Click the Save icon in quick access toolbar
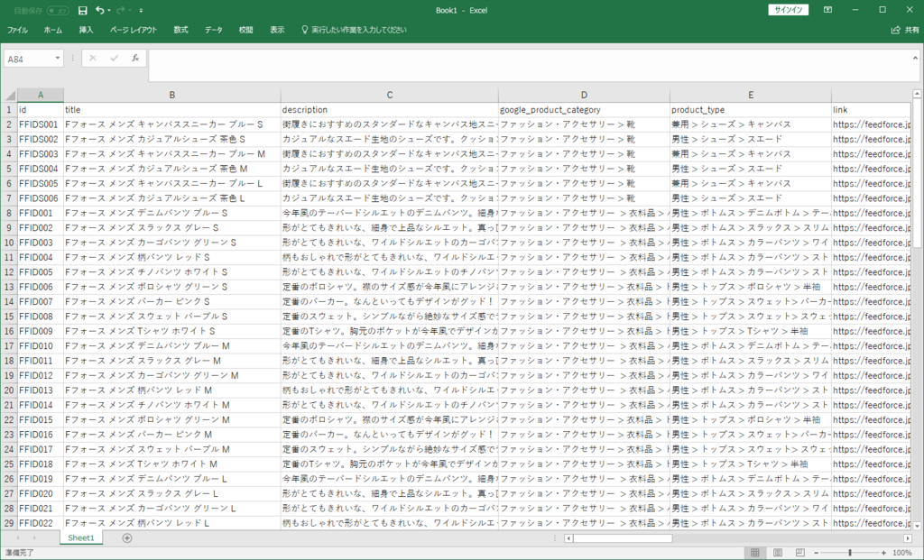924x560 pixels. point(83,10)
